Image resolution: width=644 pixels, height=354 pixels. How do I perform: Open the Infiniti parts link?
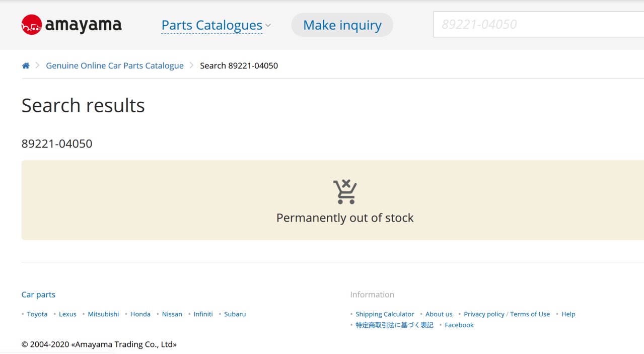[203, 314]
